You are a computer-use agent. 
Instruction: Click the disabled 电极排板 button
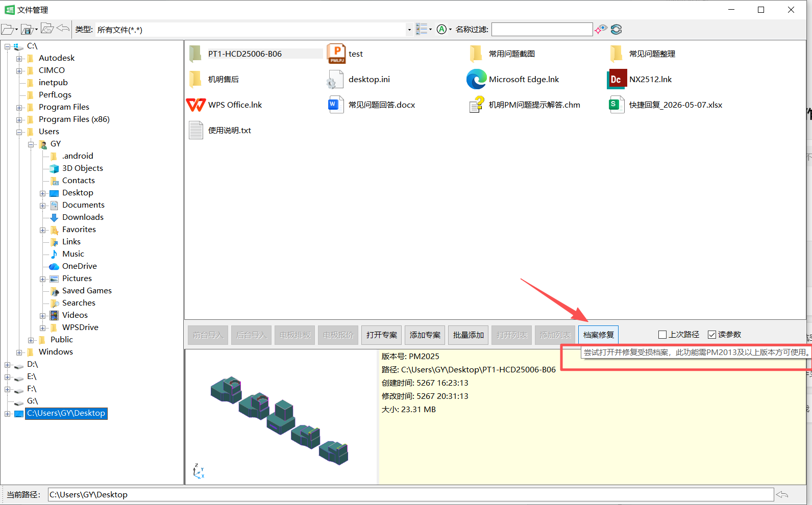click(x=294, y=335)
